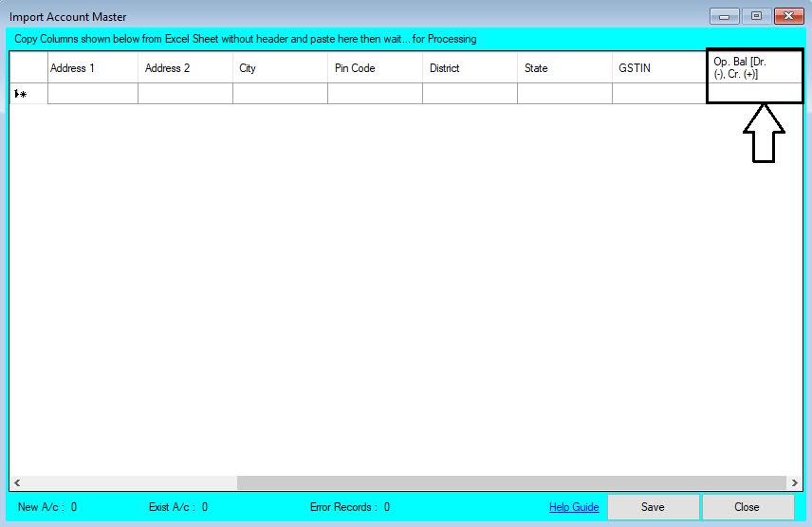Minimize the Import Account Master window
This screenshot has height=527, width=812.
click(x=724, y=16)
